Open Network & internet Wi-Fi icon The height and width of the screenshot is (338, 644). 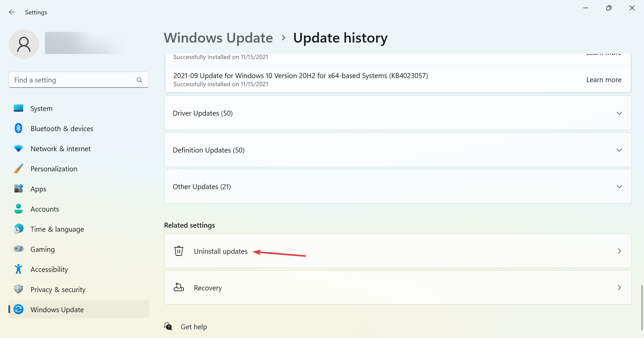click(x=18, y=149)
